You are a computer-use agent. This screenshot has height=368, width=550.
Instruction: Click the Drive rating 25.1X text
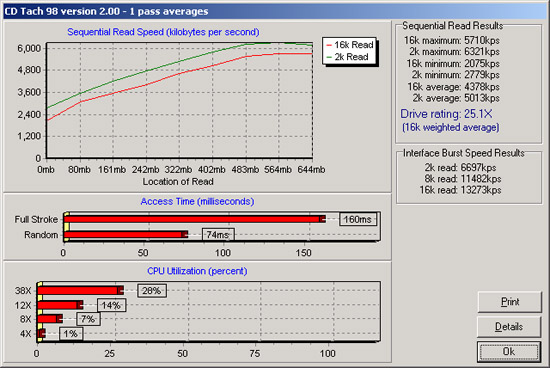pyautogui.click(x=446, y=114)
